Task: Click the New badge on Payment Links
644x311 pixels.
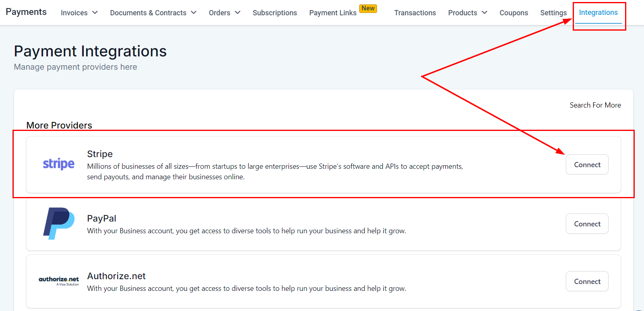Action: pos(368,8)
